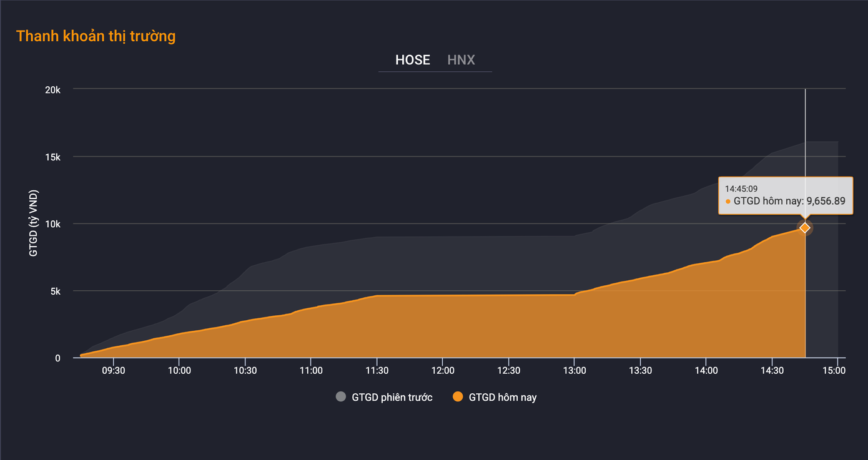Screen dimensions: 868x460
Task: Toggle the "GTGD phiên trước" legend label
Action: [x=392, y=397]
